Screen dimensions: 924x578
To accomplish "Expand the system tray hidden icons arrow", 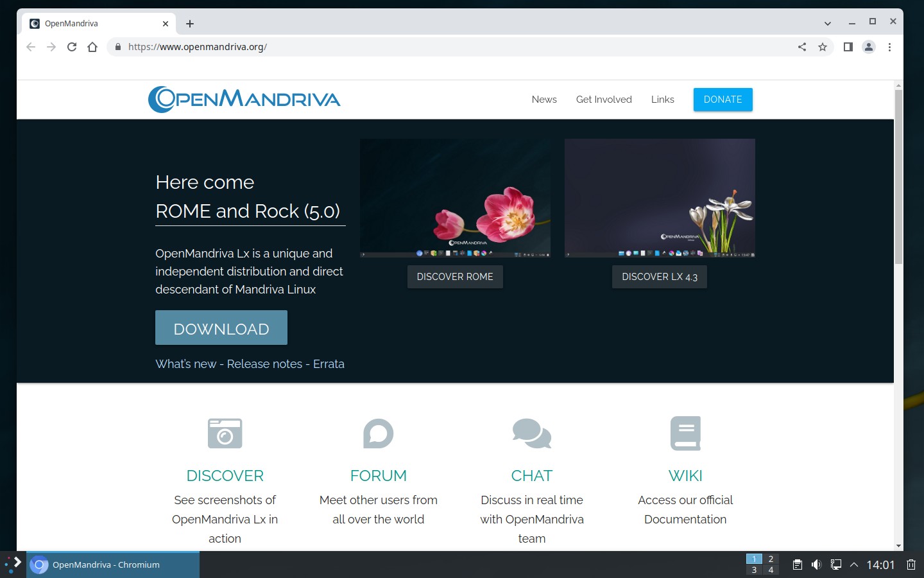I will tap(854, 565).
